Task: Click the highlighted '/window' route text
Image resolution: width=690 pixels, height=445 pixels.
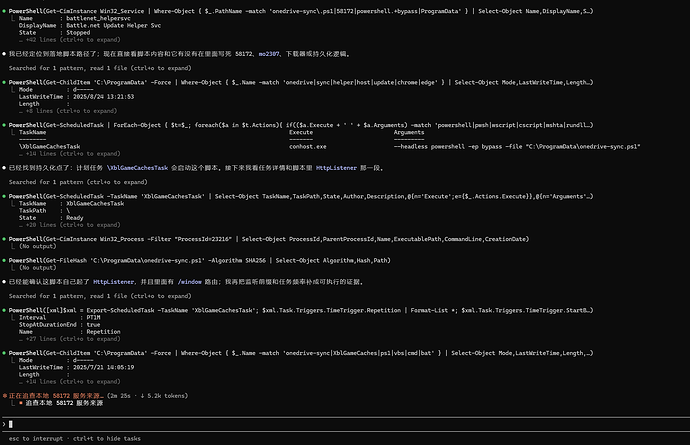Action: click(190, 282)
